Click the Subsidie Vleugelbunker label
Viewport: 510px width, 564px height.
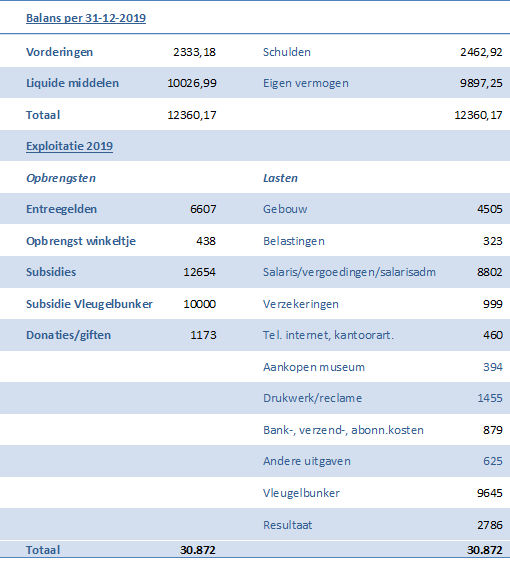(90, 304)
